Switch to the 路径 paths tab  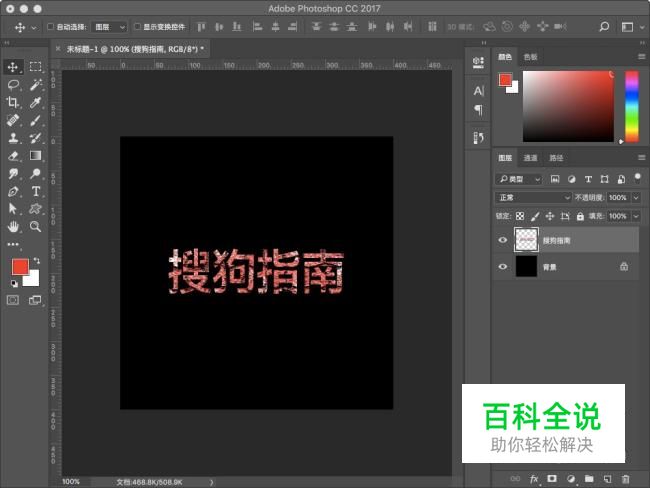[x=556, y=158]
